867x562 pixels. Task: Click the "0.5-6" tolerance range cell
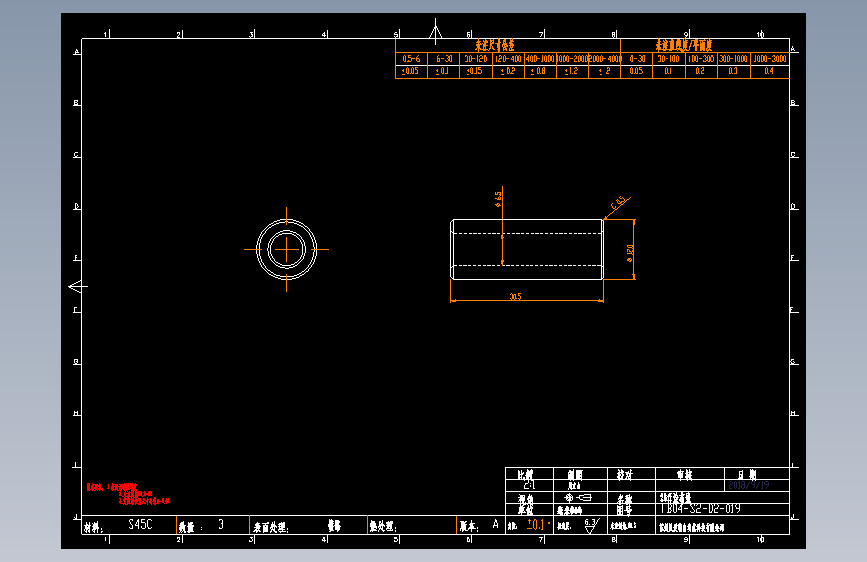[411, 59]
